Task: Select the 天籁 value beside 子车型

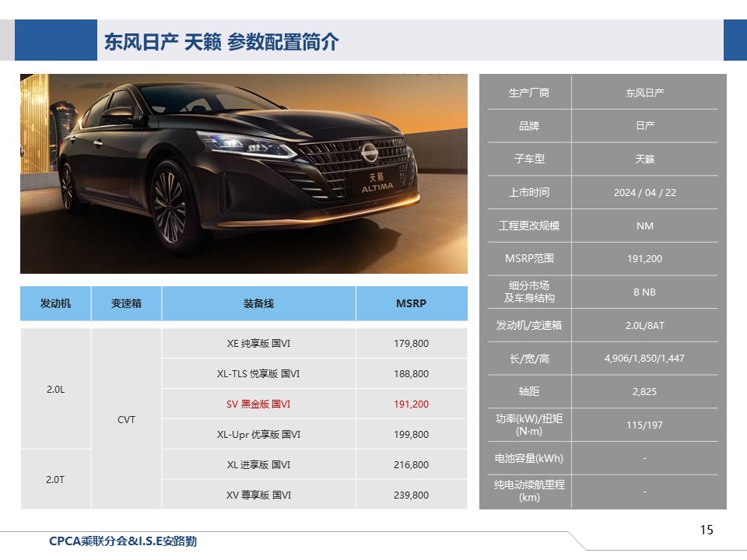Action: click(644, 159)
